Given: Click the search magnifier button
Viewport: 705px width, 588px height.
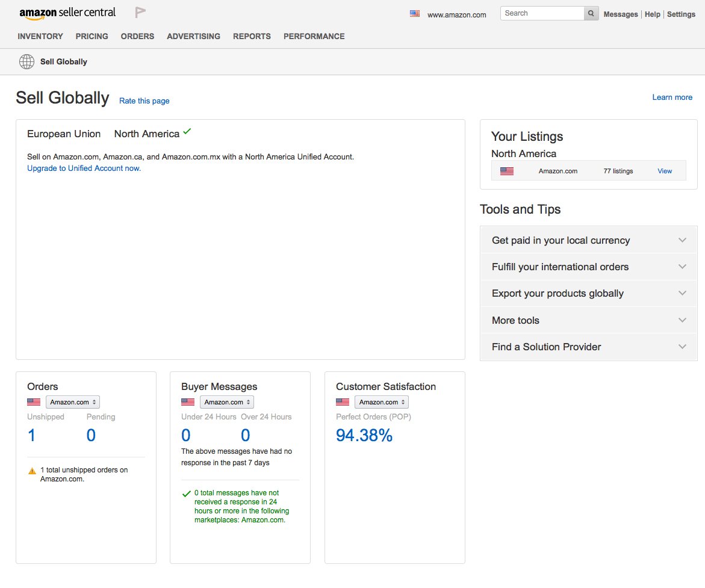Looking at the screenshot, I should (x=591, y=13).
